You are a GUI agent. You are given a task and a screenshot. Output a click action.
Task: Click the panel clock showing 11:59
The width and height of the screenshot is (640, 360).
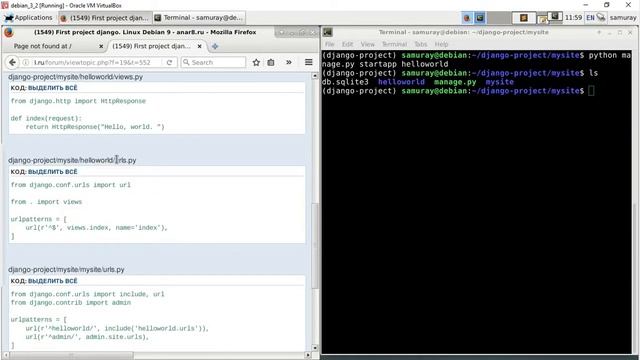(573, 18)
